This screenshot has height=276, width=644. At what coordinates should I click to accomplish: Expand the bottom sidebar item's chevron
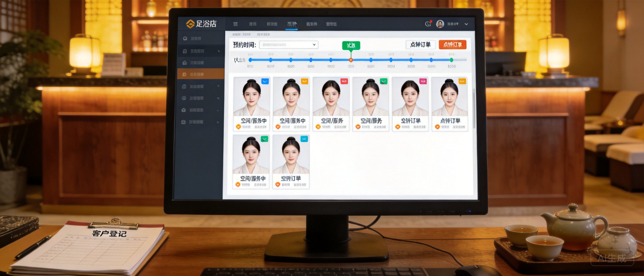coord(218,122)
